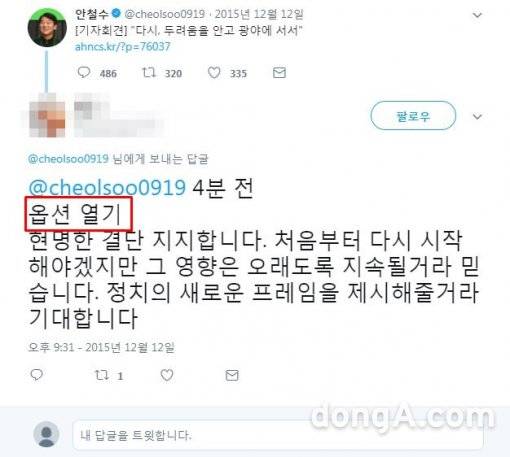Like the top tweet with 335 likes
Viewport: 510px width, 457px height.
pyautogui.click(x=214, y=72)
